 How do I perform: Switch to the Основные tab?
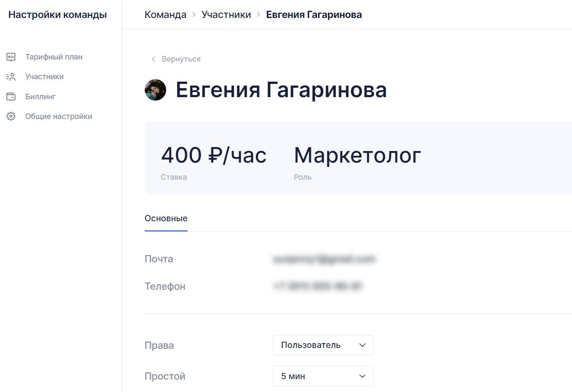[x=166, y=218]
